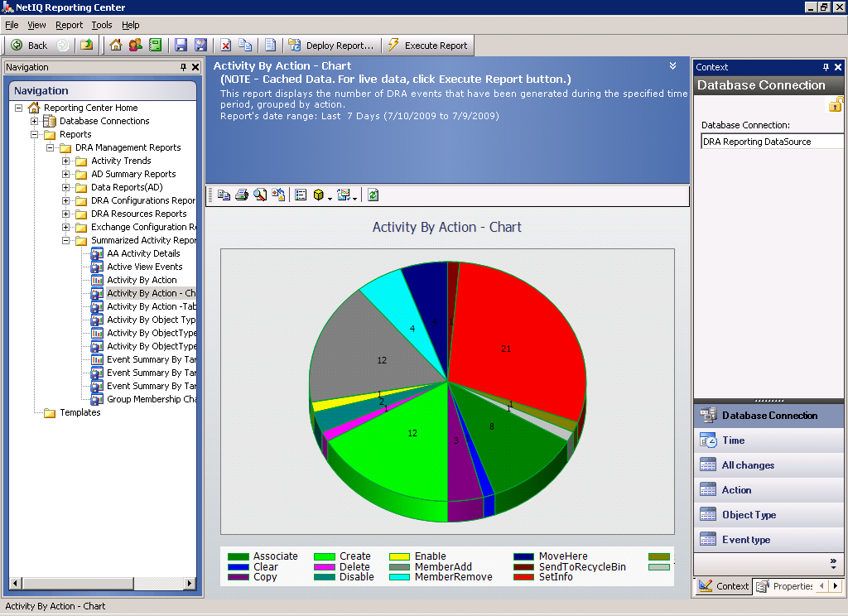Open the Report menu
Image resolution: width=848 pixels, height=616 pixels.
click(69, 25)
